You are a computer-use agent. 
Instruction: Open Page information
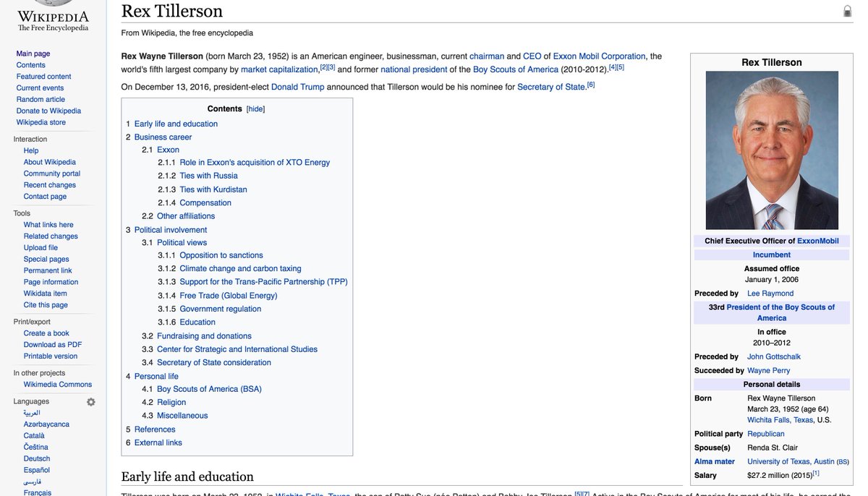(x=51, y=282)
